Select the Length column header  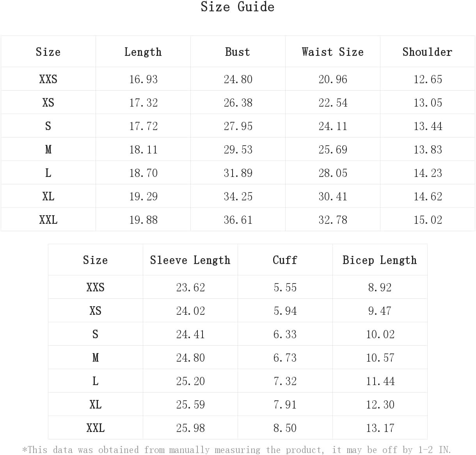(143, 52)
